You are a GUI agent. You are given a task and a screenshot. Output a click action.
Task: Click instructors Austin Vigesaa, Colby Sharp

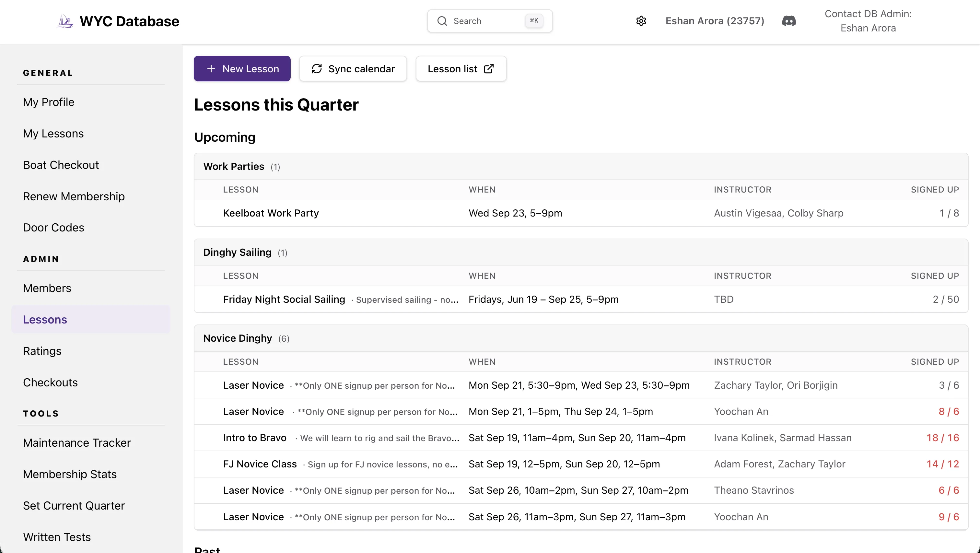(778, 213)
